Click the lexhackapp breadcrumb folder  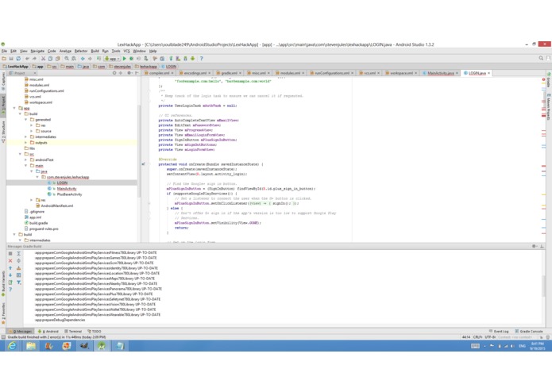(146, 67)
